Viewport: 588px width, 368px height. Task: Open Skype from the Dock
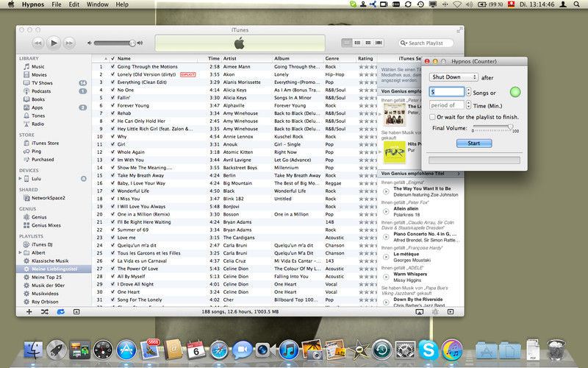429,350
